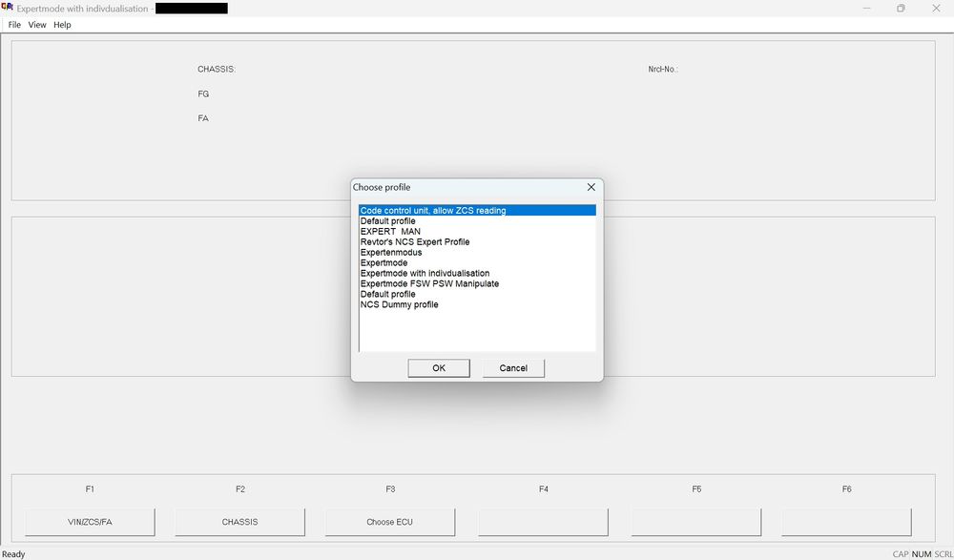Select 'Code control unit, allow ZCS reading' profile
954x560 pixels.
(477, 211)
